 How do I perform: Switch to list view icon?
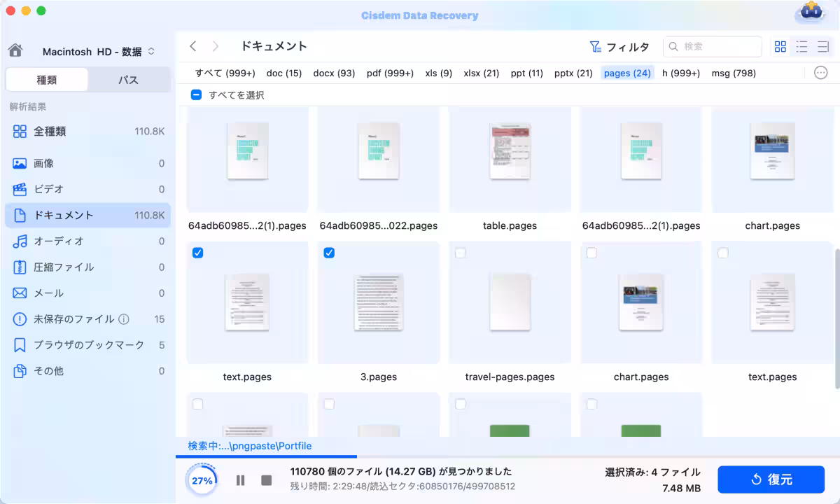tap(801, 46)
